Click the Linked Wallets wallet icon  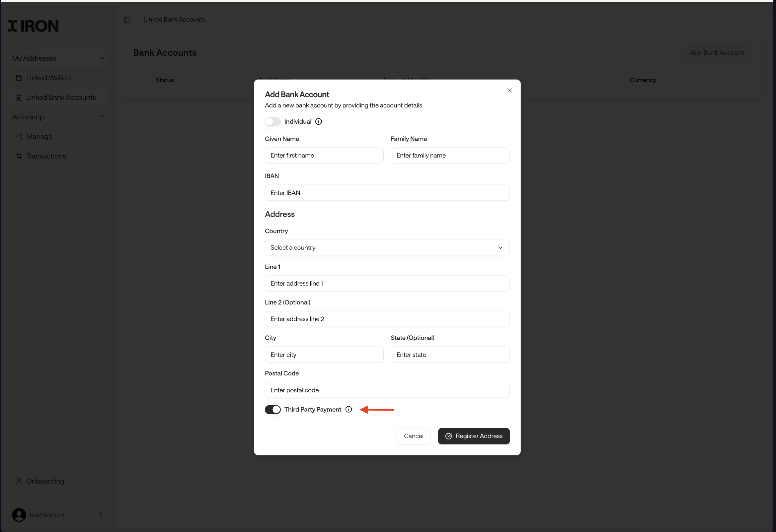19,78
